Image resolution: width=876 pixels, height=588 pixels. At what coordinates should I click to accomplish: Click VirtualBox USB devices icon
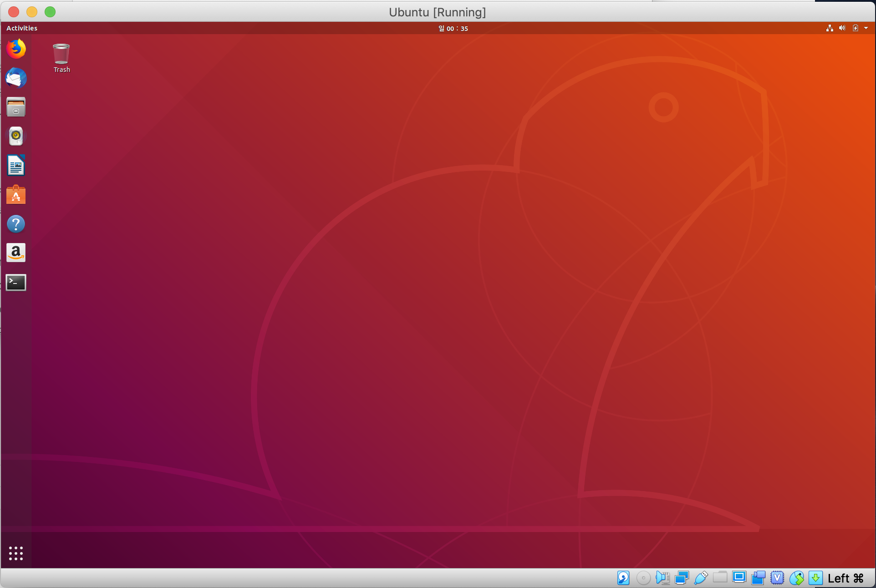pyautogui.click(x=701, y=578)
